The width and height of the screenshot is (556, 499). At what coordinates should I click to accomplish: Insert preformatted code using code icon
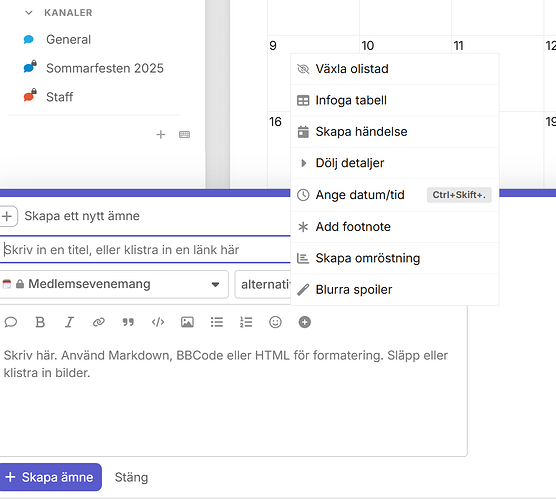tap(158, 322)
